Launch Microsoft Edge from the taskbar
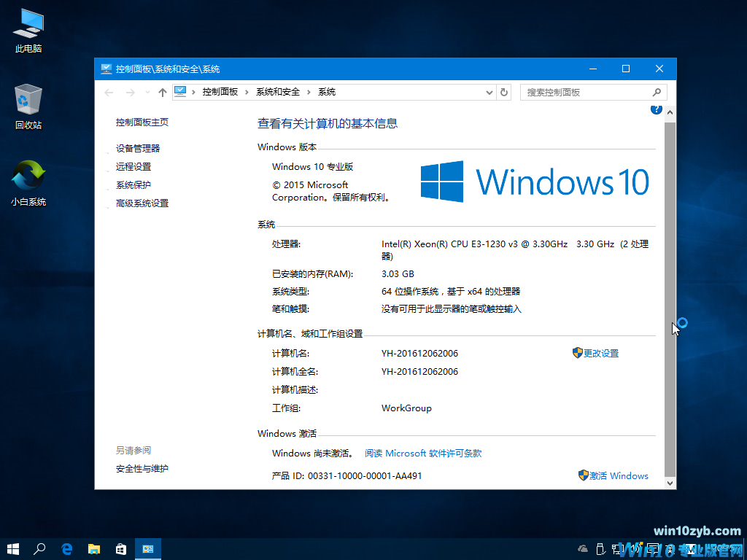This screenshot has width=747, height=560. [x=66, y=549]
